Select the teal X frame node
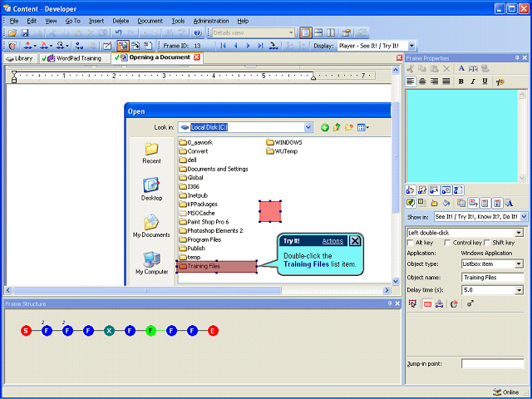 [x=109, y=331]
